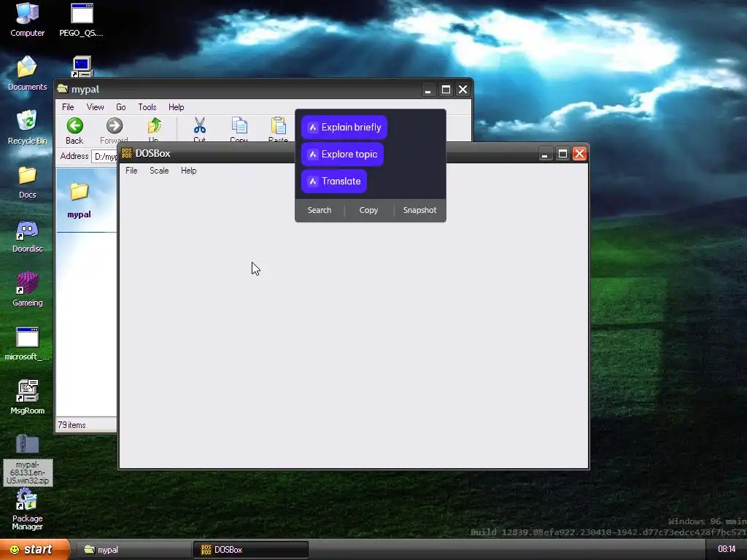Switch to DOSBox taskbar button
The height and width of the screenshot is (560, 747).
pos(251,550)
